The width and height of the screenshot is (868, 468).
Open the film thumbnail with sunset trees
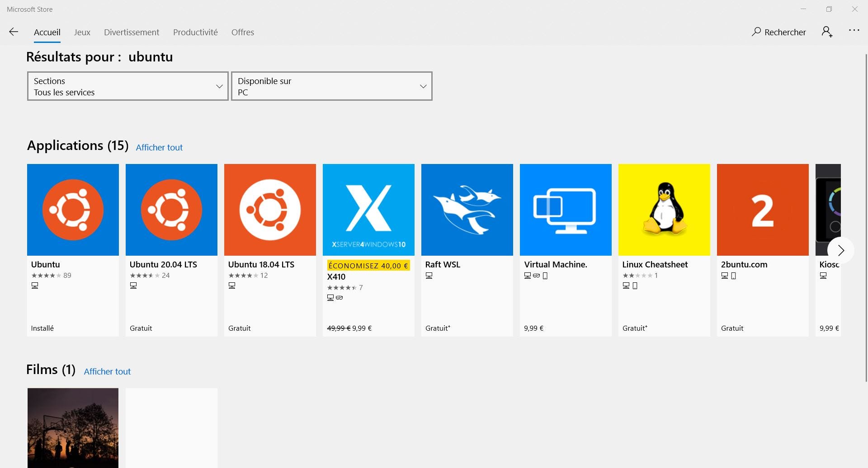[x=73, y=428]
